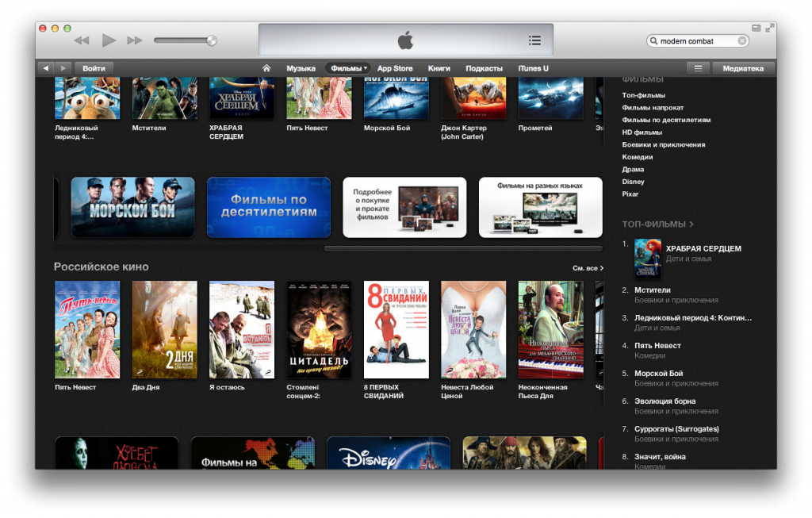The image size is (812, 518).
Task: Click the Войти sign-in button
Action: pyautogui.click(x=94, y=68)
